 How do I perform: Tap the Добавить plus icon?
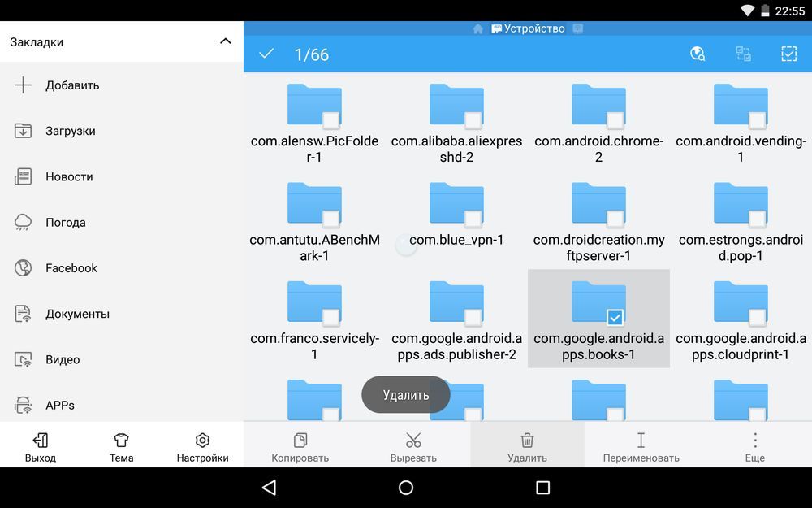pos(23,85)
